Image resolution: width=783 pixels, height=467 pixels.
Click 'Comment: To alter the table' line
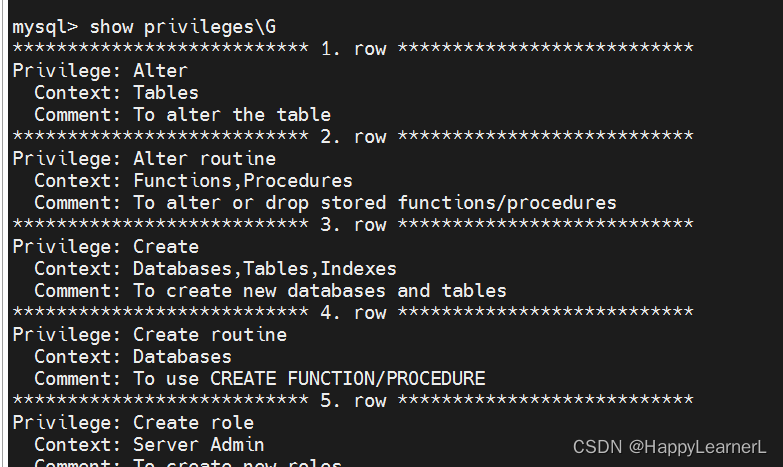[182, 114]
